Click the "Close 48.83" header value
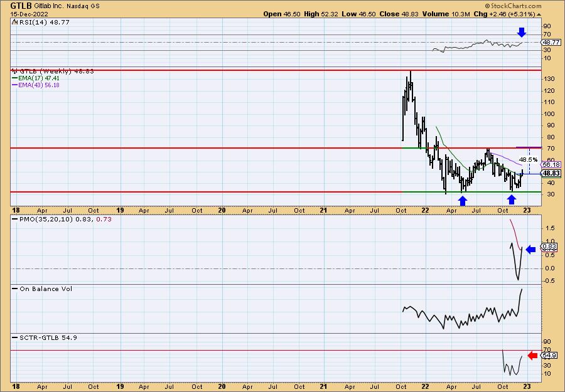The width and height of the screenshot is (565, 392). pos(399,14)
